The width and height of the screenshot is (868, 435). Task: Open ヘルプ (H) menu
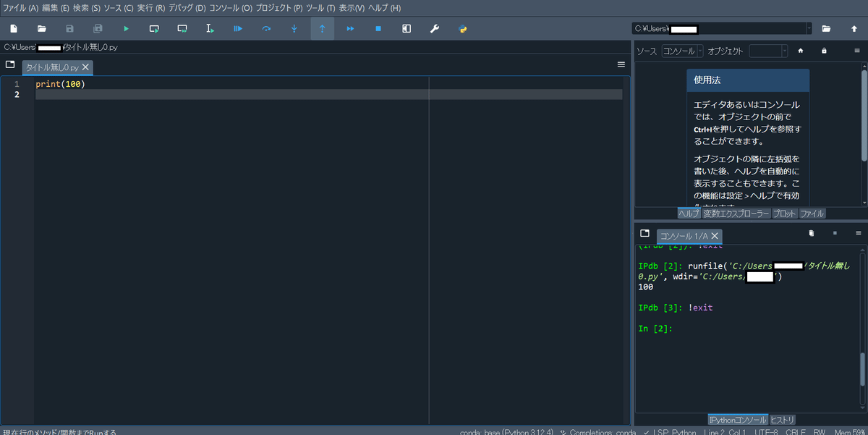tap(385, 7)
